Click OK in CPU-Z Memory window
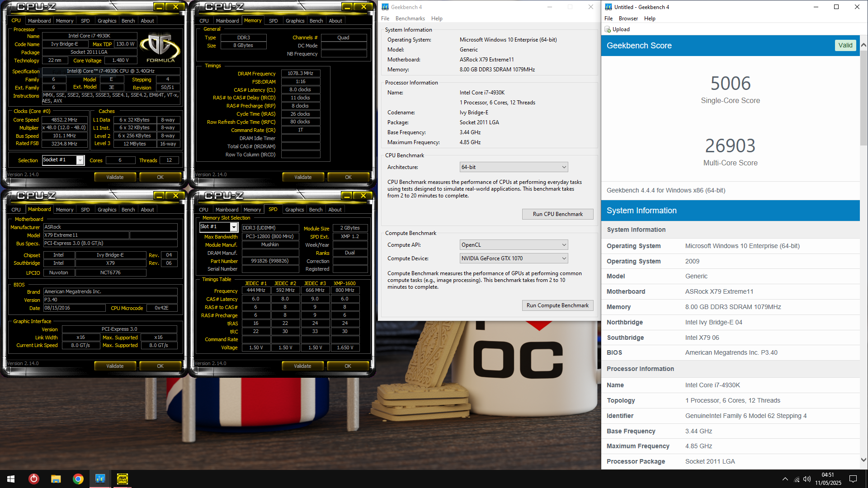Screen dimensions: 868x488 coord(348,177)
